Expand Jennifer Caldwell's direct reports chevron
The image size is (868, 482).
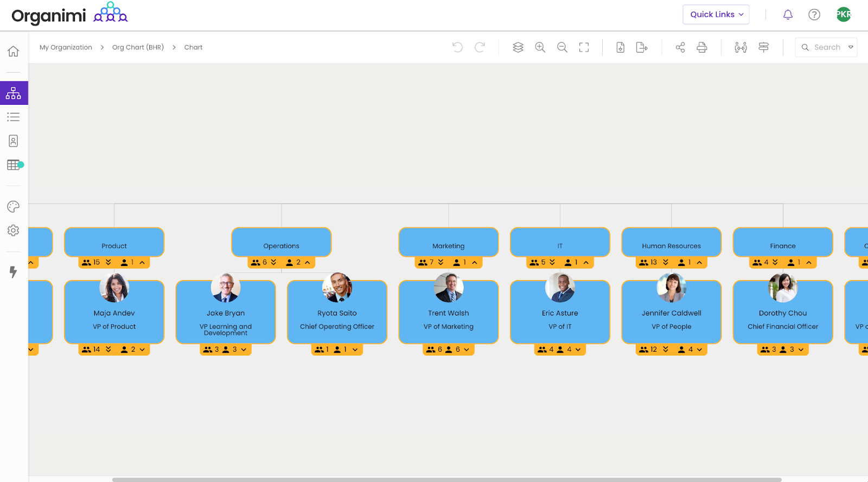coord(699,350)
